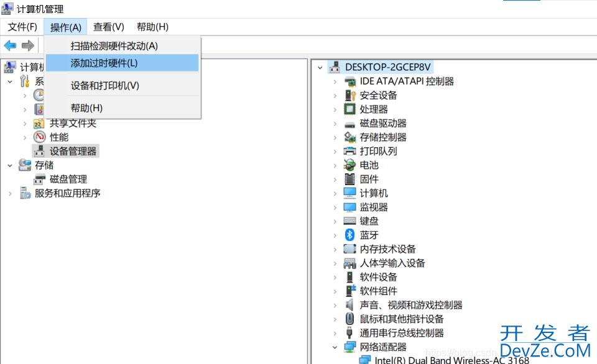Viewport: 597px width, 364px height.
Task: Click the 电池 battery icon
Action: [x=349, y=165]
